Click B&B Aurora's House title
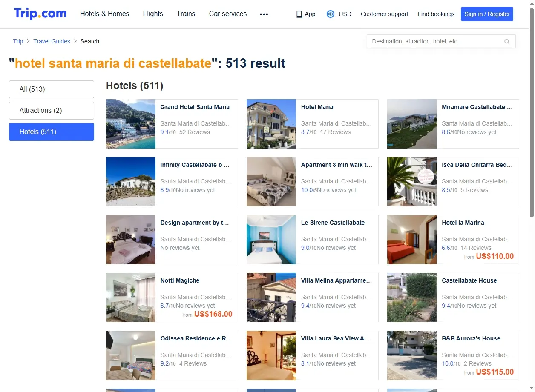The height and width of the screenshot is (392, 535). click(471, 338)
